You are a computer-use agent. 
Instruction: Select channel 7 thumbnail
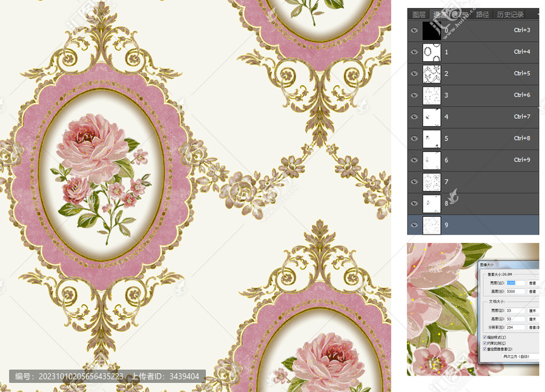click(432, 182)
